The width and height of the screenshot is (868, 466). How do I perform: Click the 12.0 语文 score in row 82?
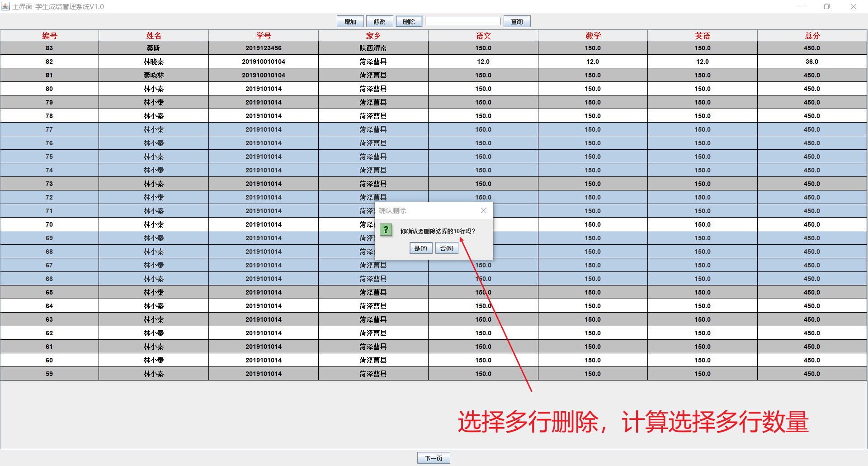click(483, 62)
